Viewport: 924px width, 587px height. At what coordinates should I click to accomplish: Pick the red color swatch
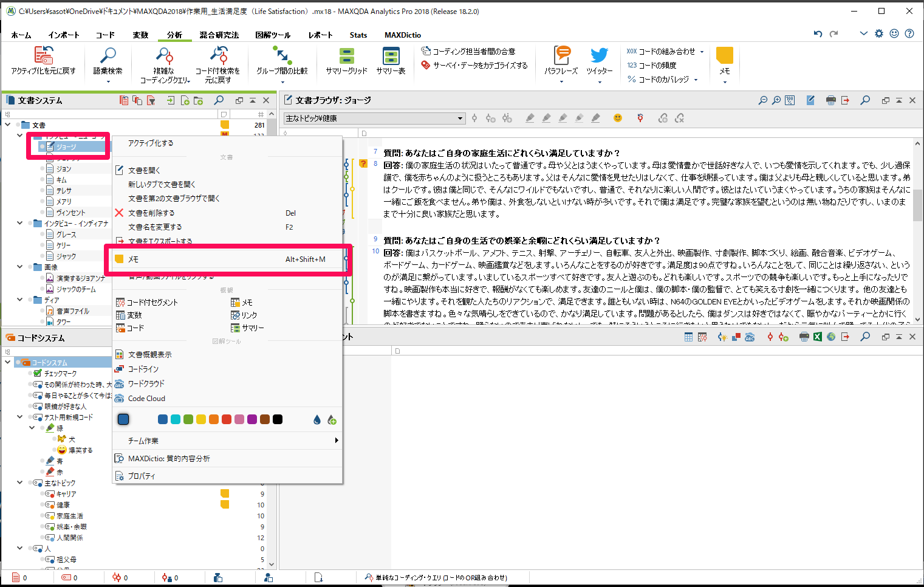tap(226, 419)
